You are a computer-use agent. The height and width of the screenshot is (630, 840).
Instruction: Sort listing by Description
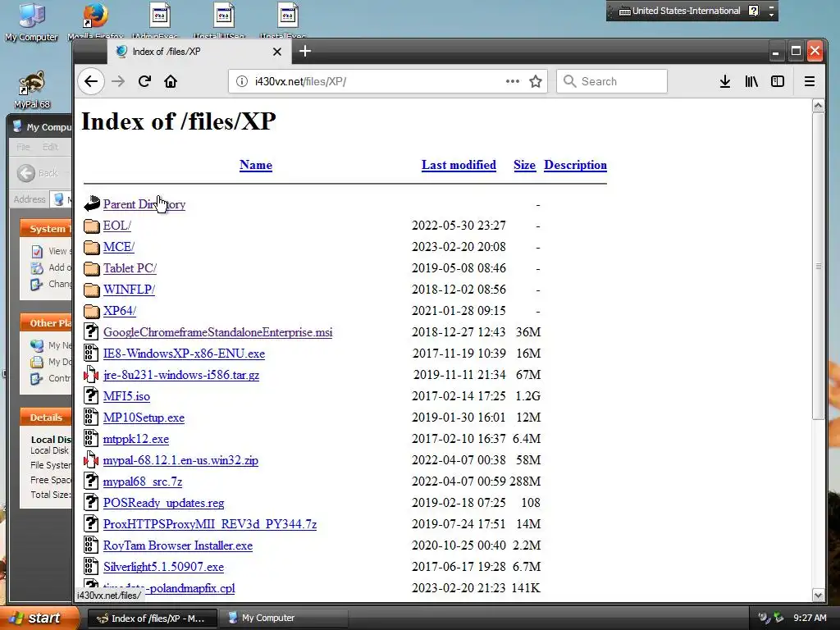point(575,165)
